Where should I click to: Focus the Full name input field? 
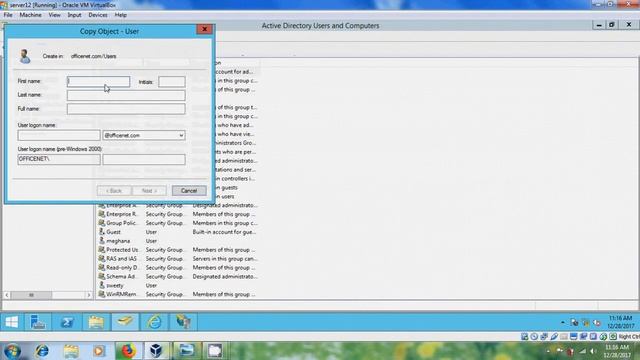pos(126,109)
